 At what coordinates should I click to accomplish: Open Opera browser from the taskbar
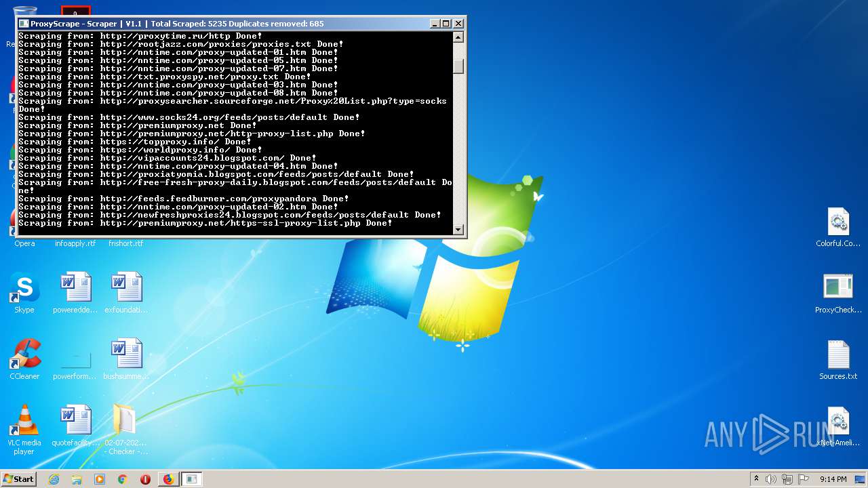click(145, 479)
